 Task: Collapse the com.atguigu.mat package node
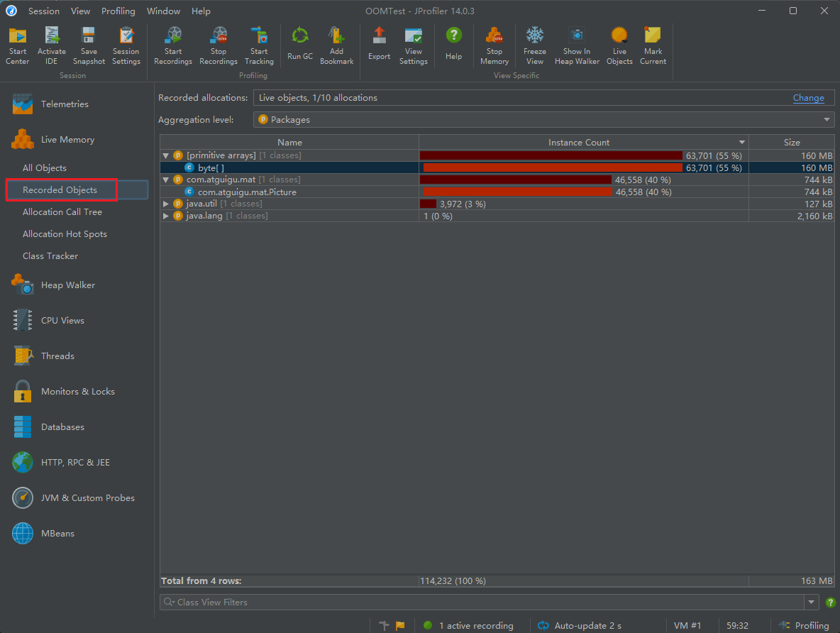pos(166,180)
